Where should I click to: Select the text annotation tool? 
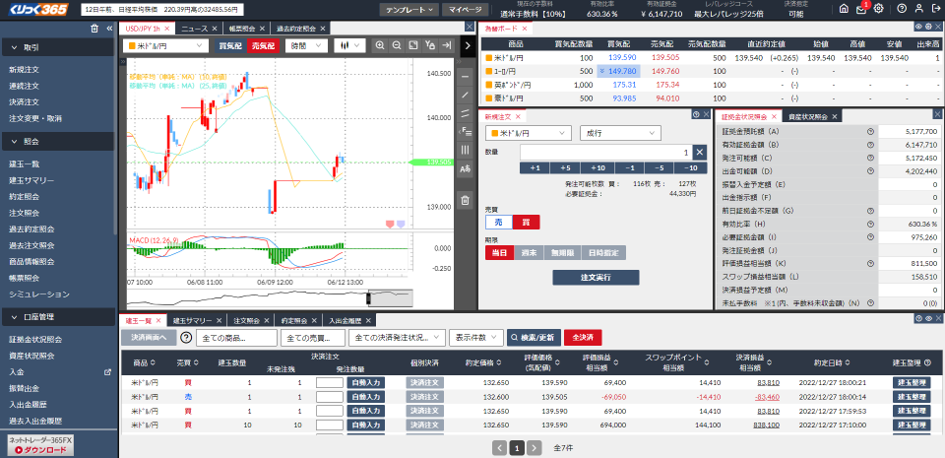[465, 169]
